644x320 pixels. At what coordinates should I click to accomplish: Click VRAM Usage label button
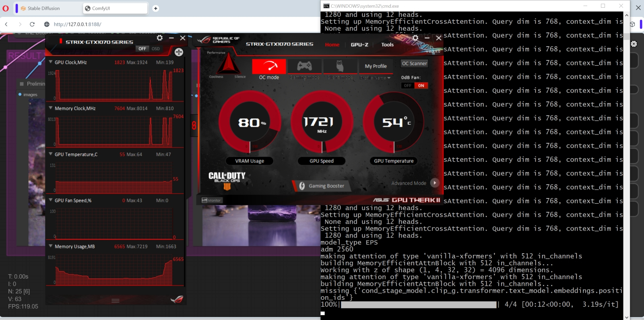[x=250, y=161]
